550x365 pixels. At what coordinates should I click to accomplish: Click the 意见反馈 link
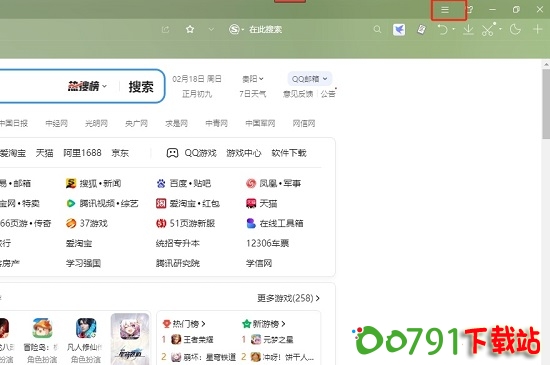click(x=298, y=94)
